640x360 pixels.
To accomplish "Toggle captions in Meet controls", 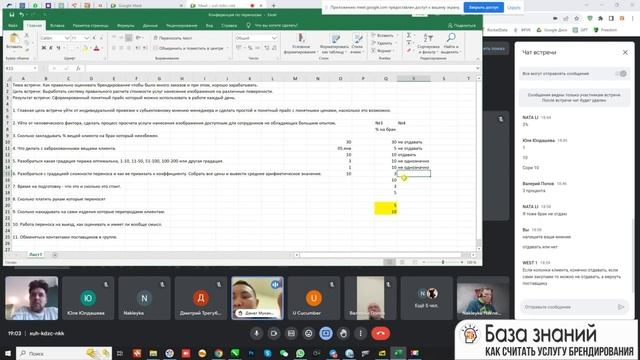I will coord(291,333).
